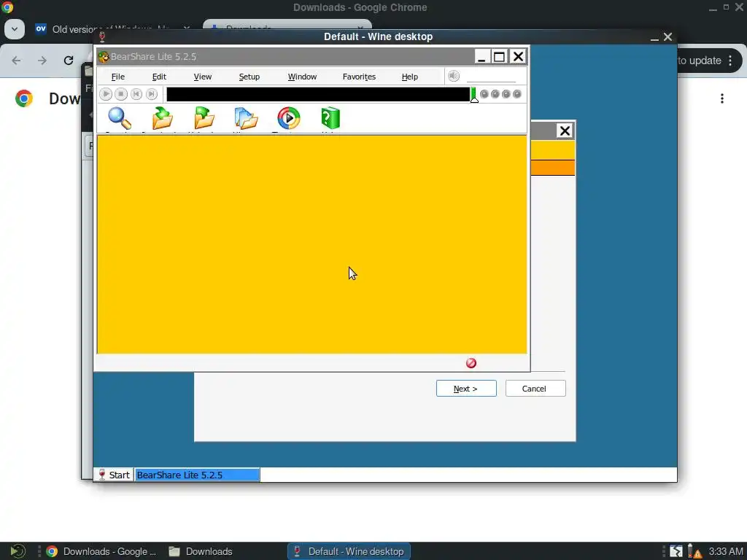Viewport: 747px width, 560px height.
Task: Open the system start menu icon
Action: pos(18,551)
